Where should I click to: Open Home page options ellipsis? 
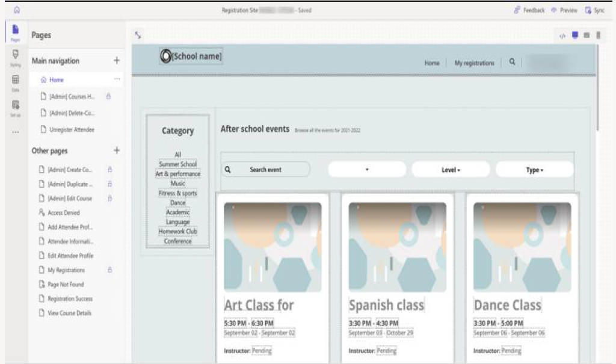(117, 79)
